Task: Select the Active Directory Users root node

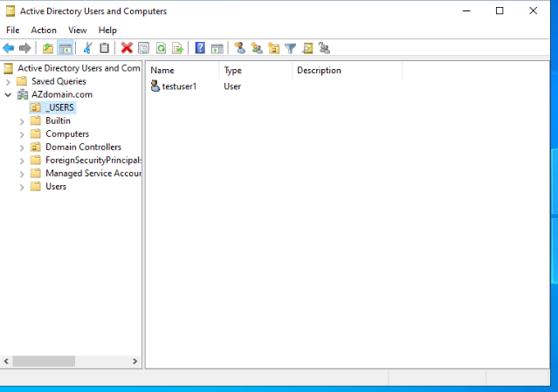Action: [x=79, y=68]
